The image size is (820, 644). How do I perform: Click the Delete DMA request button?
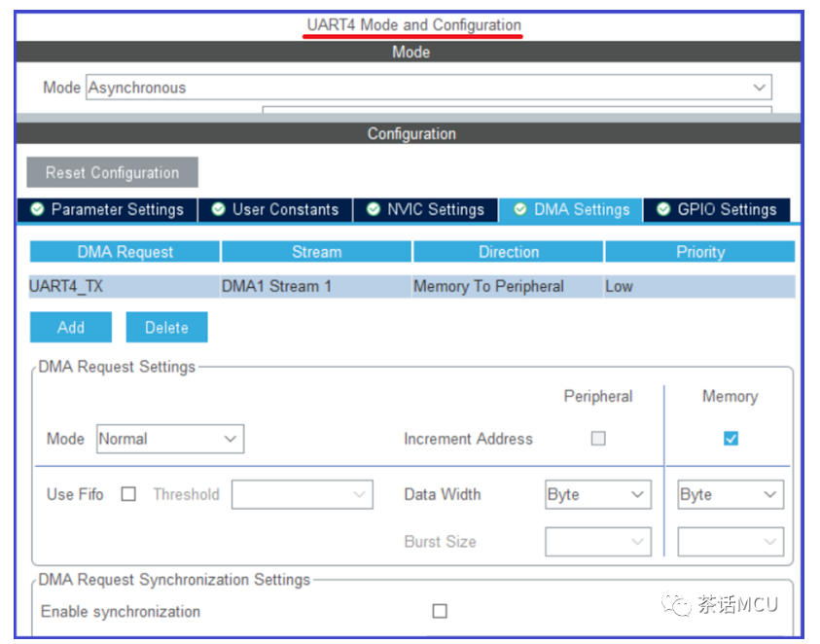point(167,328)
